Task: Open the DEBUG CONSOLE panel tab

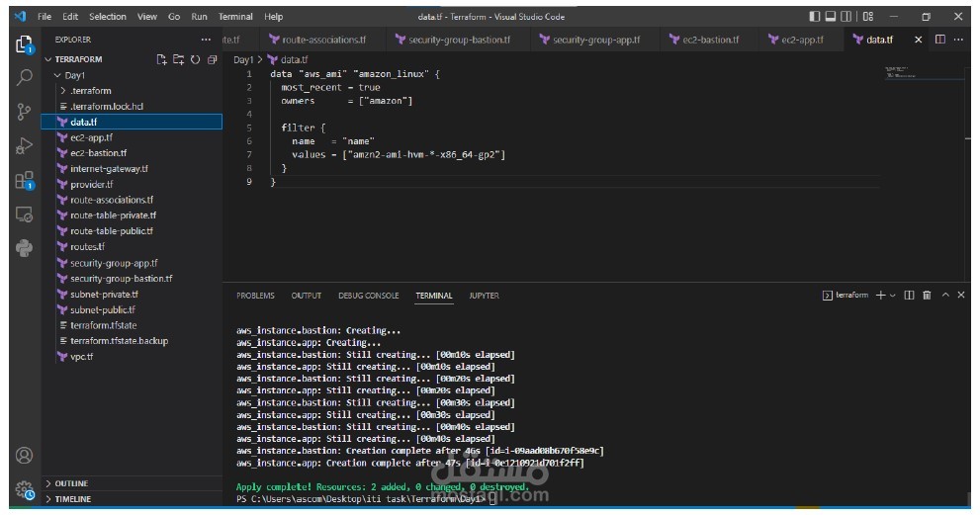Action: (x=368, y=296)
